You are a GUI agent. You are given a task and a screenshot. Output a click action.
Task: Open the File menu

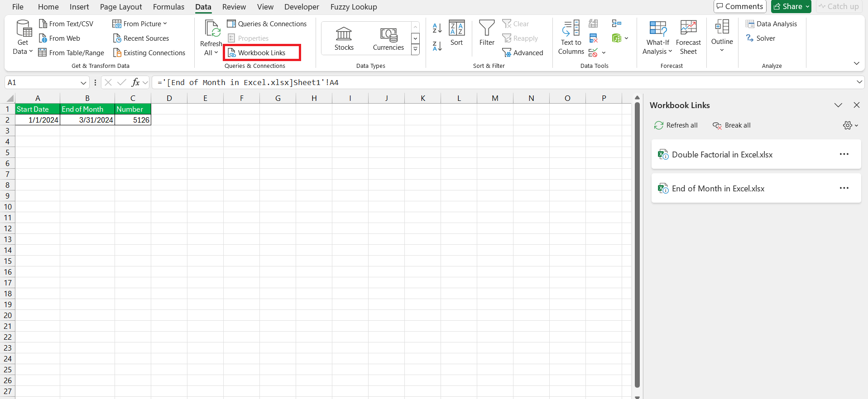pyautogui.click(x=18, y=7)
